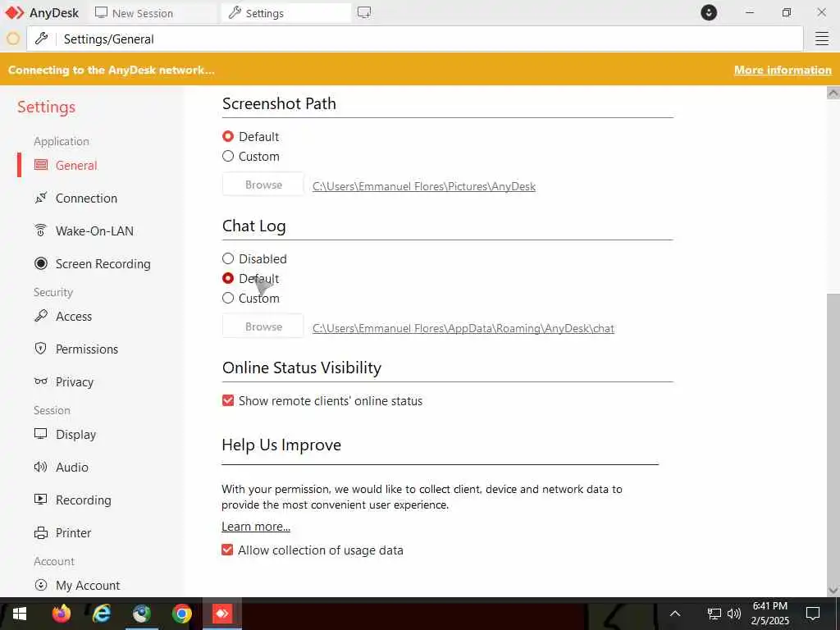This screenshot has height=630, width=840.
Task: Click the orange connection status circle
Action: [13, 39]
